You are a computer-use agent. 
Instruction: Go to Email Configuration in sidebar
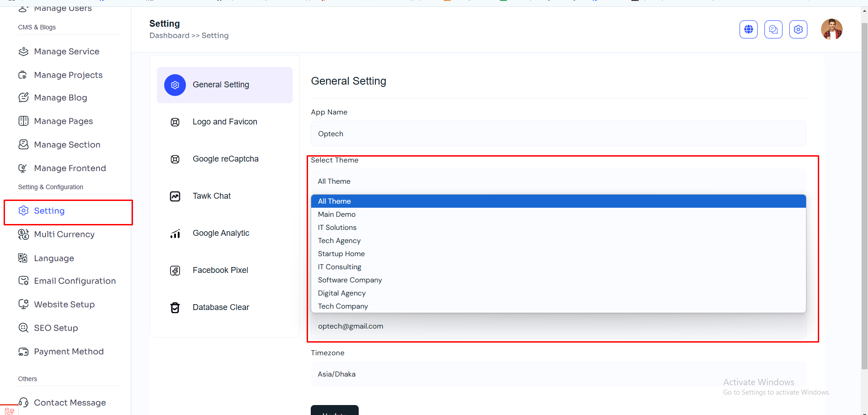(75, 281)
